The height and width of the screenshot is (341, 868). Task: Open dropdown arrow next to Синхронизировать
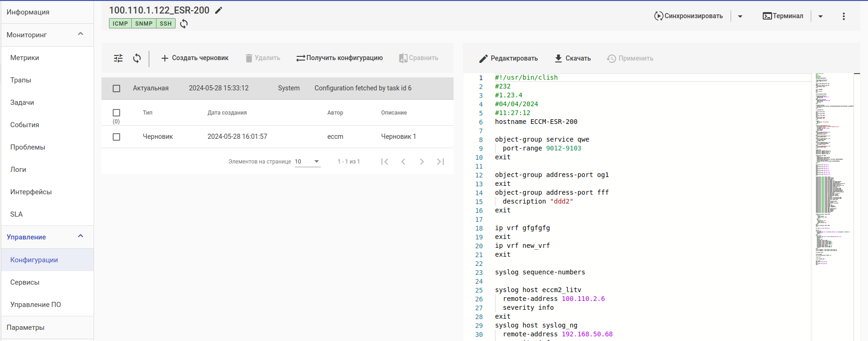tap(740, 16)
